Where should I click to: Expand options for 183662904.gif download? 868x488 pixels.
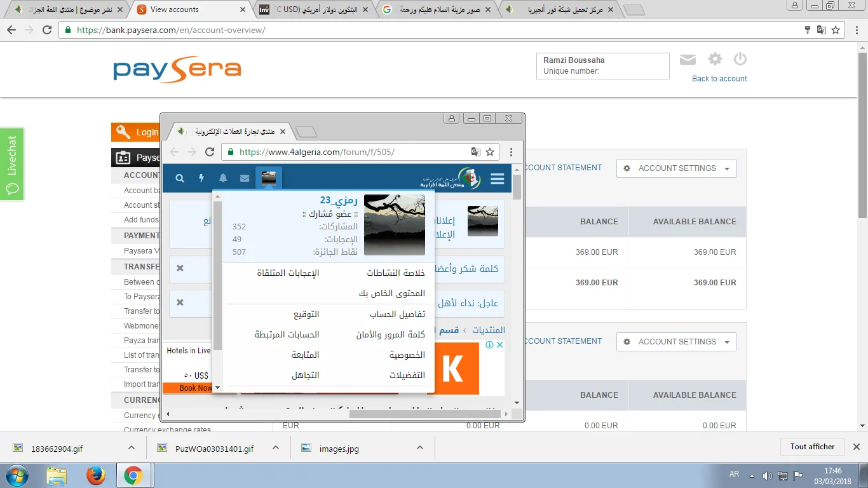(x=132, y=448)
